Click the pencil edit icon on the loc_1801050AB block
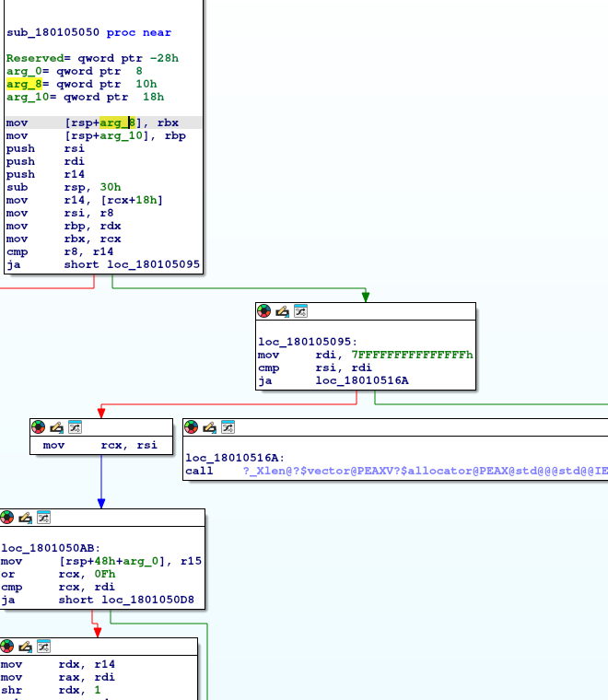The width and height of the screenshot is (608, 700). 26,518
